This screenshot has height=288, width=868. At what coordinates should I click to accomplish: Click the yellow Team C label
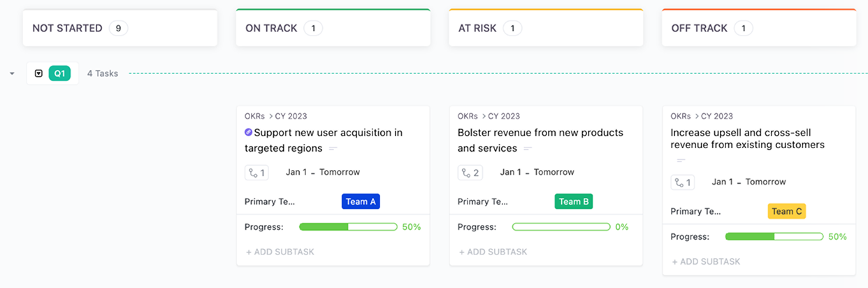coord(787,211)
